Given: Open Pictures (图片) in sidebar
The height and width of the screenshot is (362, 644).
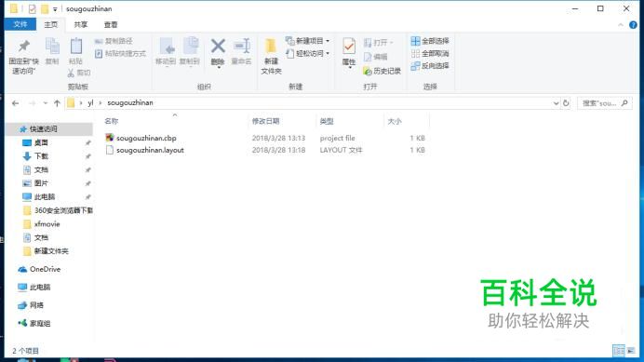Looking at the screenshot, I should click(x=41, y=183).
